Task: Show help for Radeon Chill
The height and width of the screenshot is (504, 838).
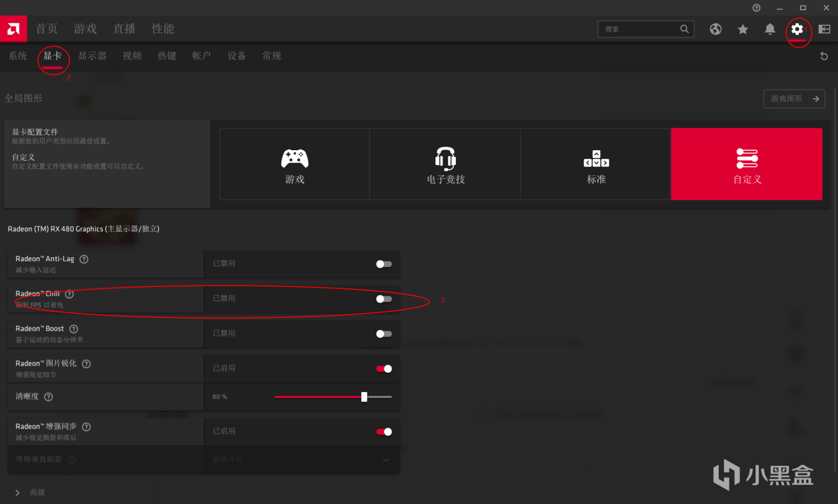Action: coord(70,294)
